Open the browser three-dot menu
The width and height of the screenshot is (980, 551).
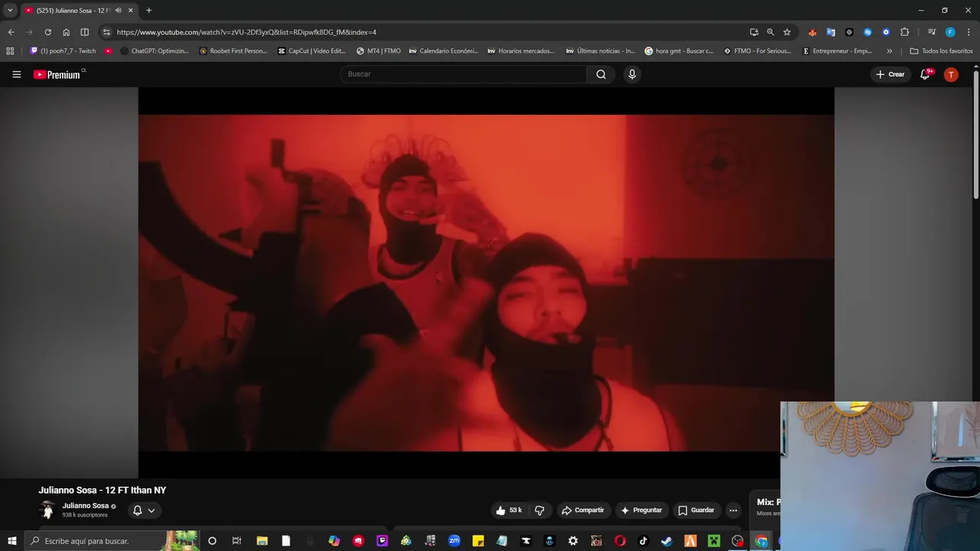[969, 32]
